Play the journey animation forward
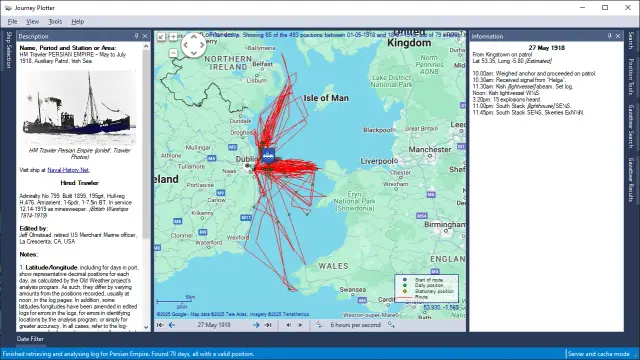The height and width of the screenshot is (360, 640). 300,325
